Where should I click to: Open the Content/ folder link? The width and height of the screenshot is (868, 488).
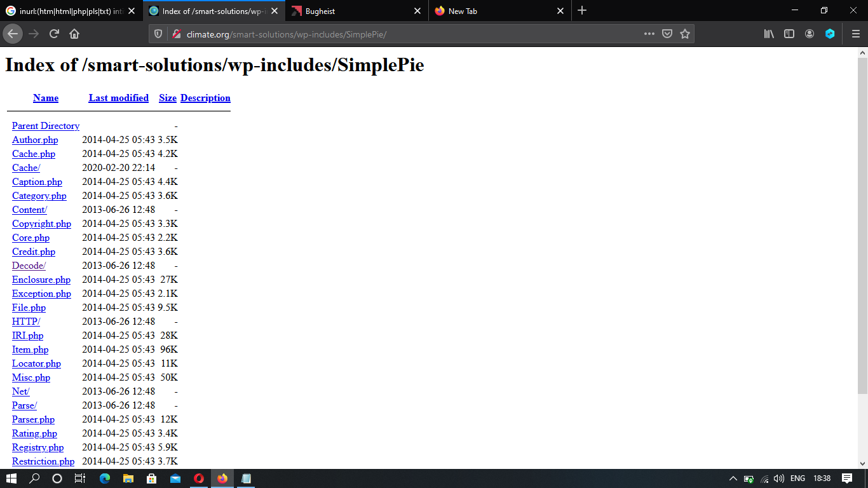[x=29, y=210]
